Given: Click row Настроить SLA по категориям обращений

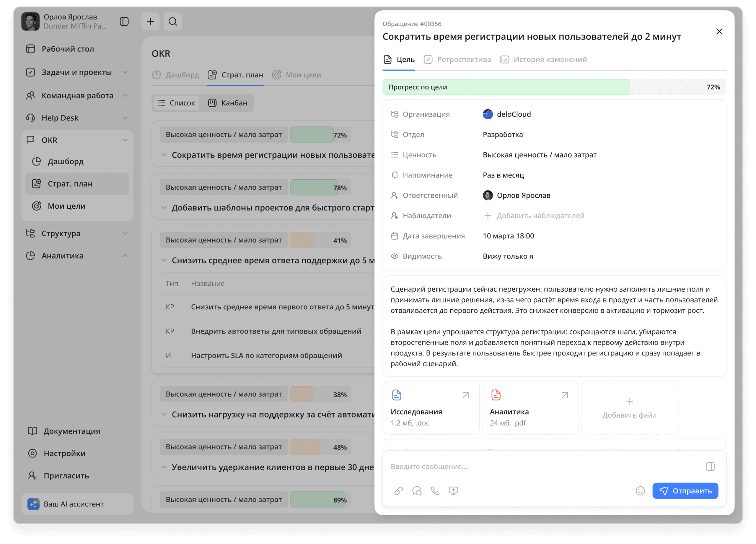Looking at the screenshot, I should [x=267, y=355].
